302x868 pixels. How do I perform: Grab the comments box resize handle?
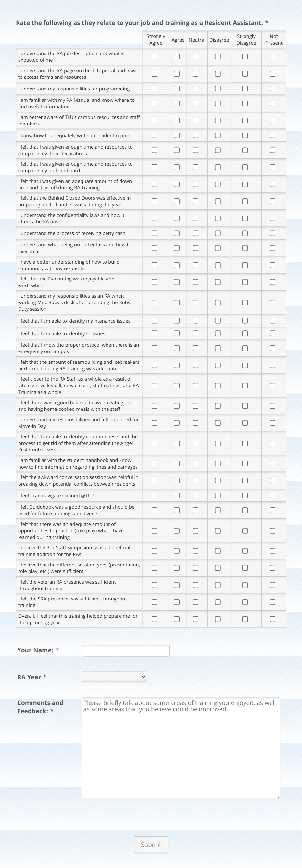278,796
